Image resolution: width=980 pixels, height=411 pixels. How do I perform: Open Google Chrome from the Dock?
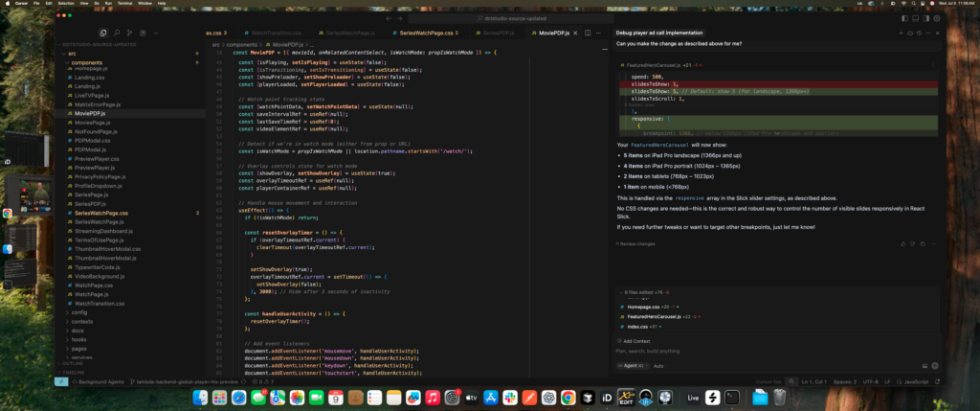pyautogui.click(x=568, y=398)
